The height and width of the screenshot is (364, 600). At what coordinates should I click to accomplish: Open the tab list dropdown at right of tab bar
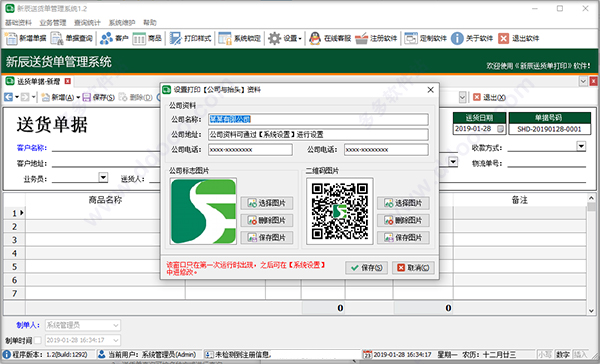(x=583, y=81)
